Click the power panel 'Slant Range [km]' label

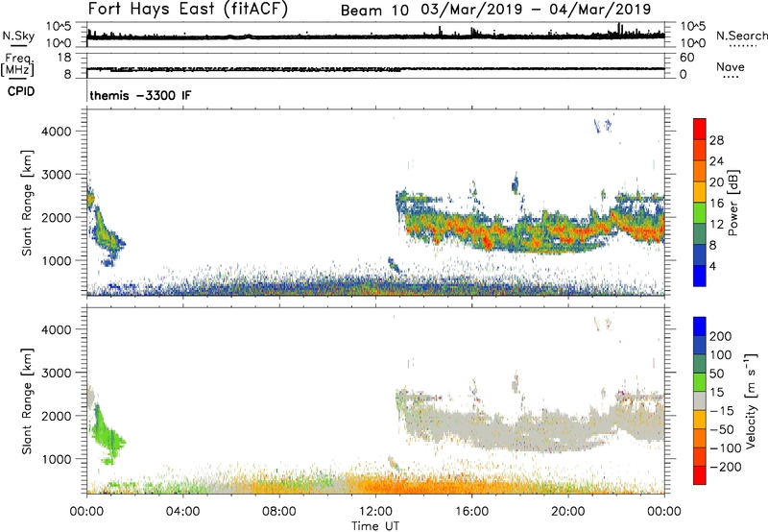click(27, 203)
